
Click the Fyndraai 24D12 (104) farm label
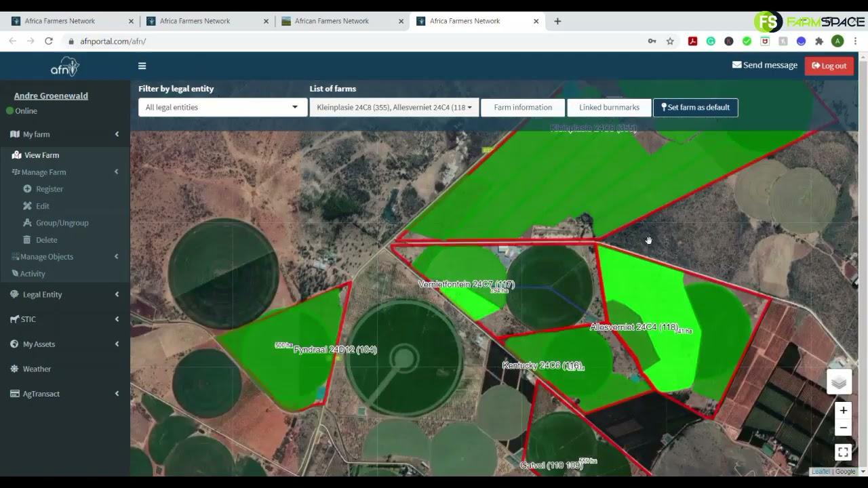(335, 350)
